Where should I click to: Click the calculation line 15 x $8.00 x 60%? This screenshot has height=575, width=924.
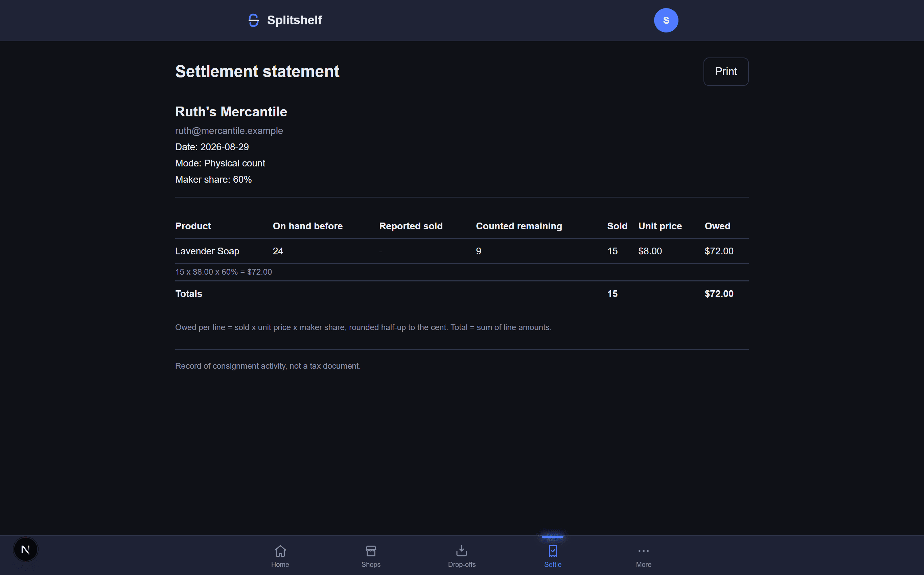tap(223, 272)
